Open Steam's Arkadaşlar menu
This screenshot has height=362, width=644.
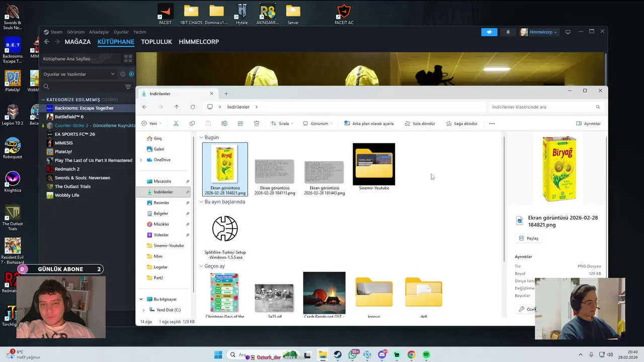click(99, 32)
